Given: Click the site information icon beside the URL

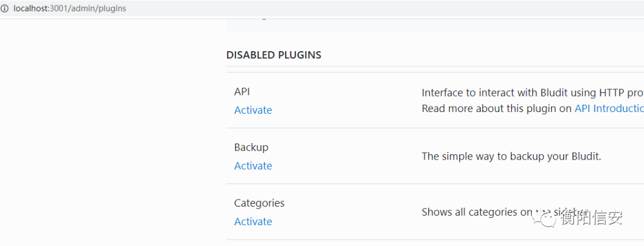Looking at the screenshot, I should coord(5,8).
